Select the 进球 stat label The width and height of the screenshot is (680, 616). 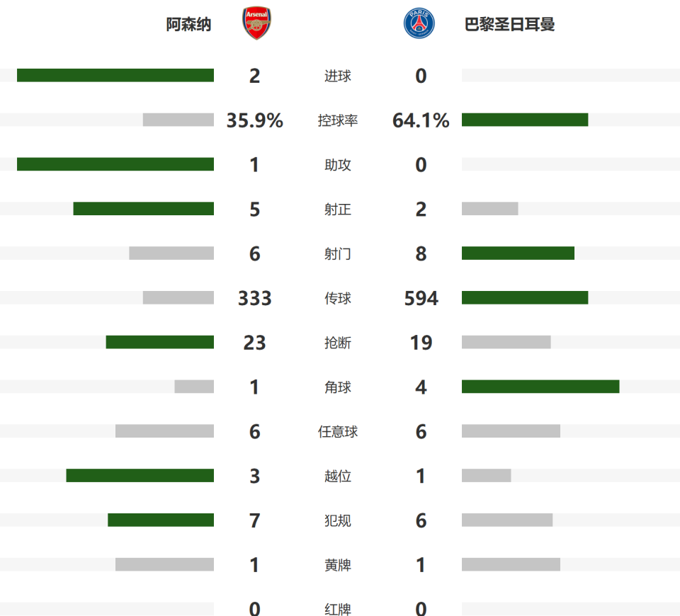pyautogui.click(x=337, y=76)
